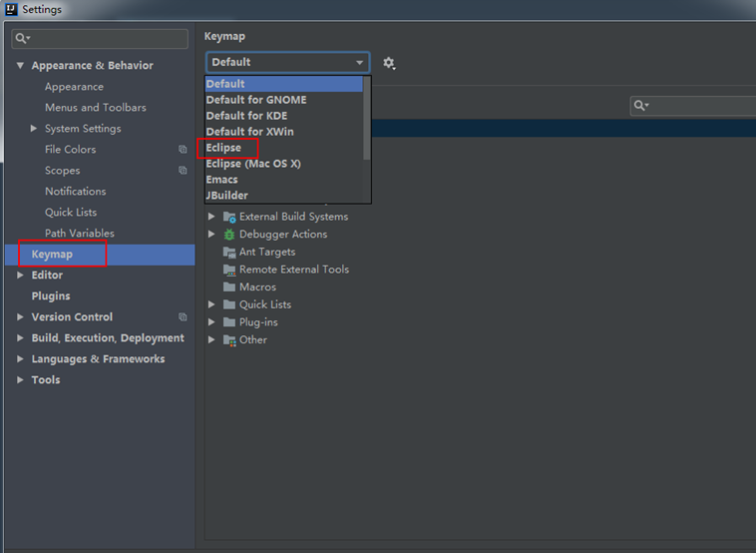This screenshot has height=553, width=756.
Task: Open Appearance settings page
Action: 74,87
